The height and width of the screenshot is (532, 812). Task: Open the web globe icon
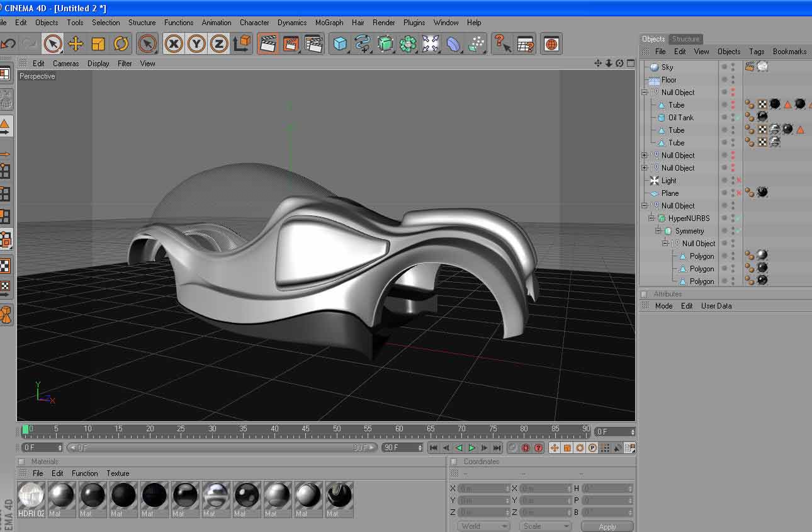point(551,43)
